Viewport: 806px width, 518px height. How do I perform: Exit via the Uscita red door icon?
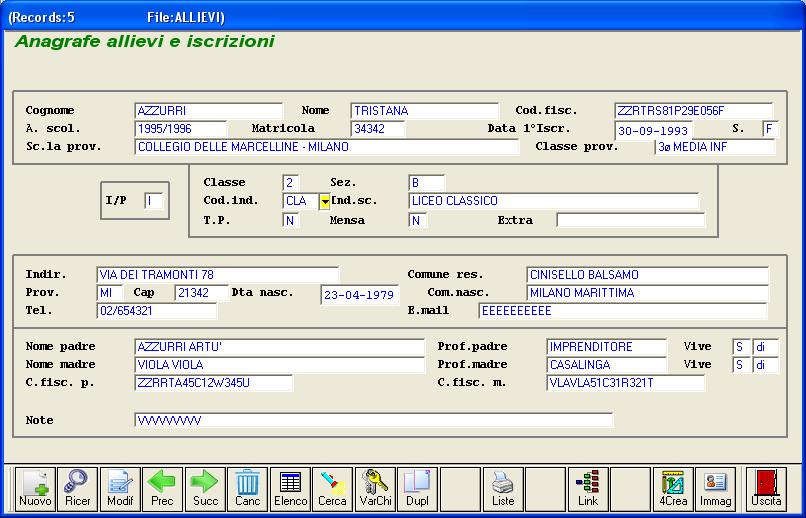pyautogui.click(x=766, y=489)
